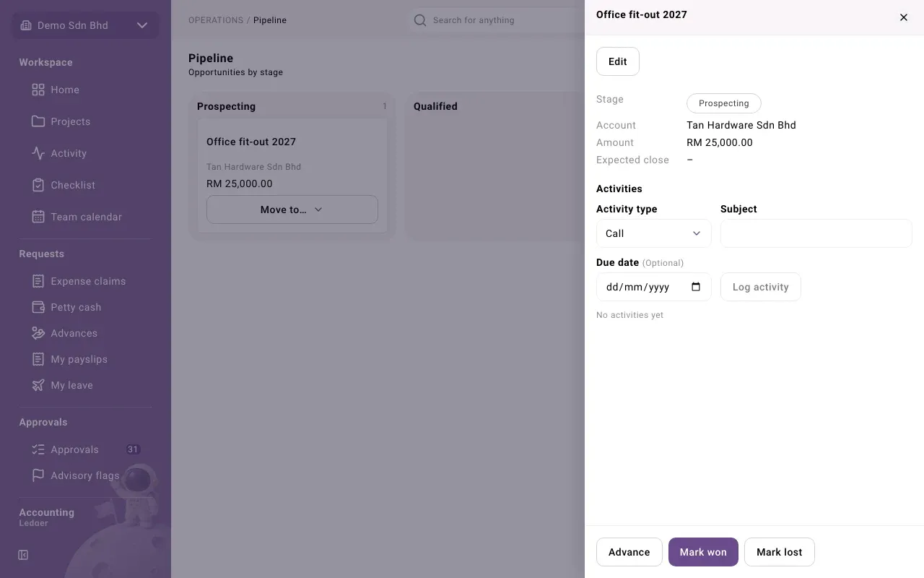Click the Approvals list-check icon

tap(38, 449)
